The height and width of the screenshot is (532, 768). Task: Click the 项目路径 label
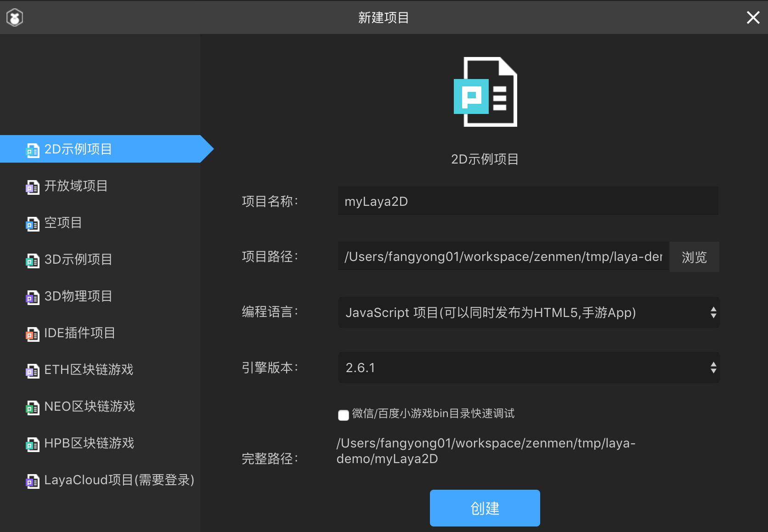[270, 256]
